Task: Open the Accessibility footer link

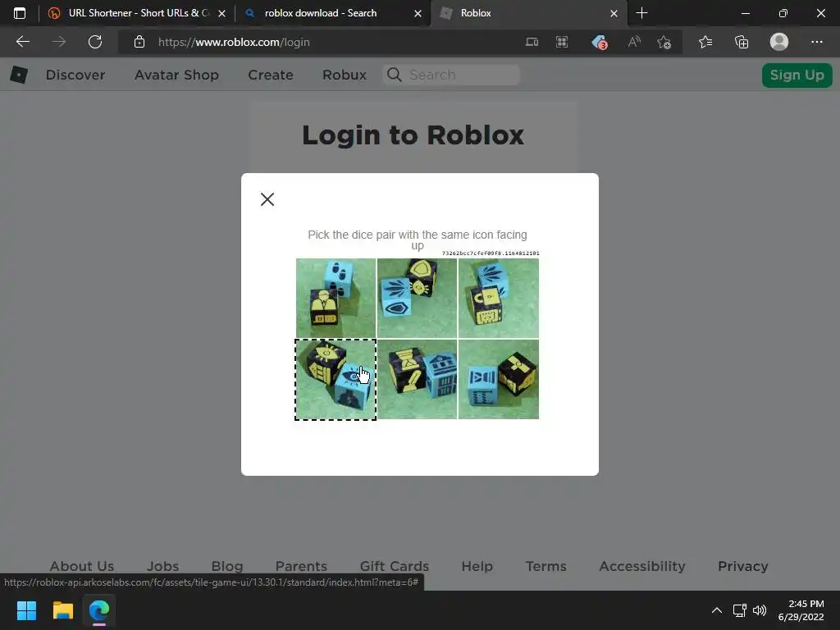Action: tap(642, 566)
